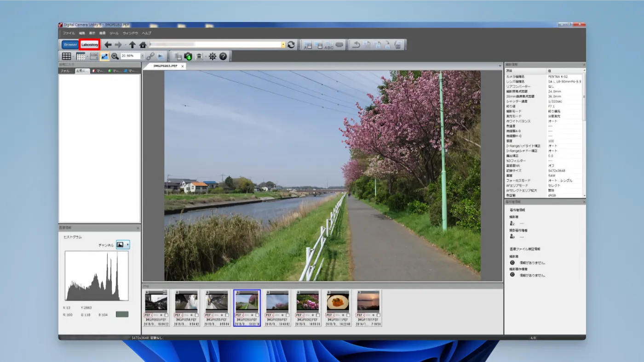644x362 pixels.
Task: Open the histogram channel dropdown
Action: (x=127, y=244)
